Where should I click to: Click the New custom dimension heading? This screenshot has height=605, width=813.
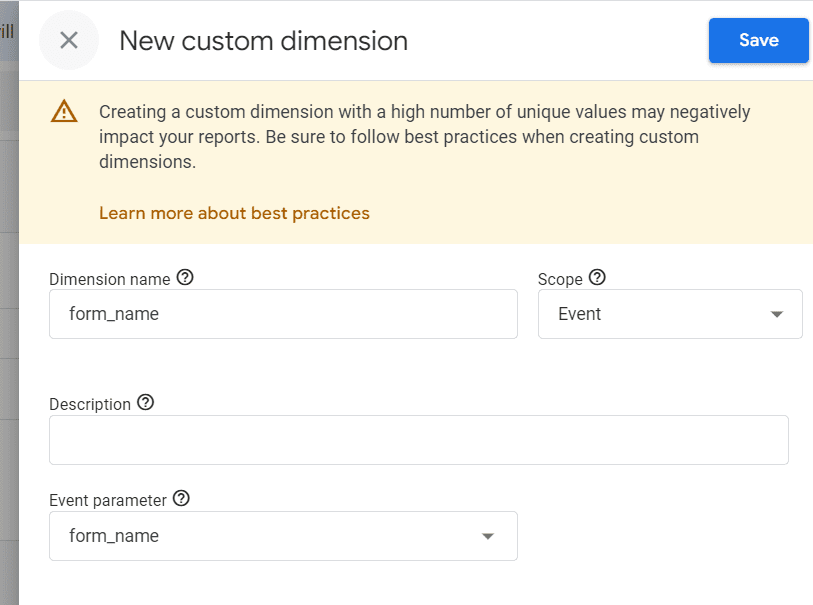pos(263,41)
